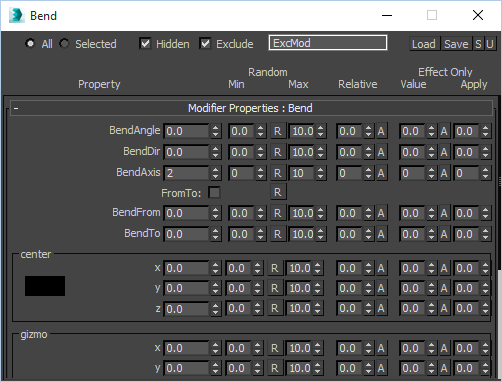Click the BendDir property value field
This screenshot has height=382, width=502.
(187, 152)
